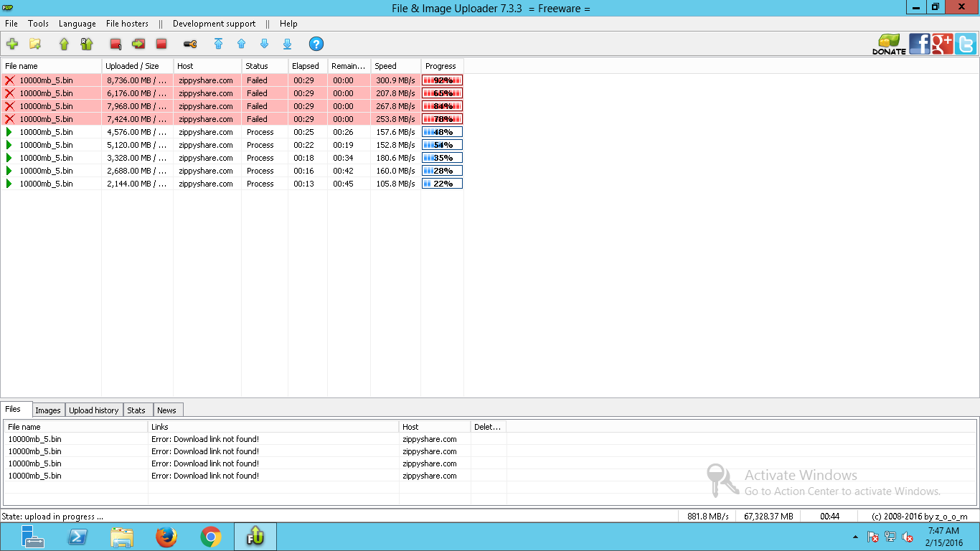Open the key accounts icon

[x=190, y=44]
